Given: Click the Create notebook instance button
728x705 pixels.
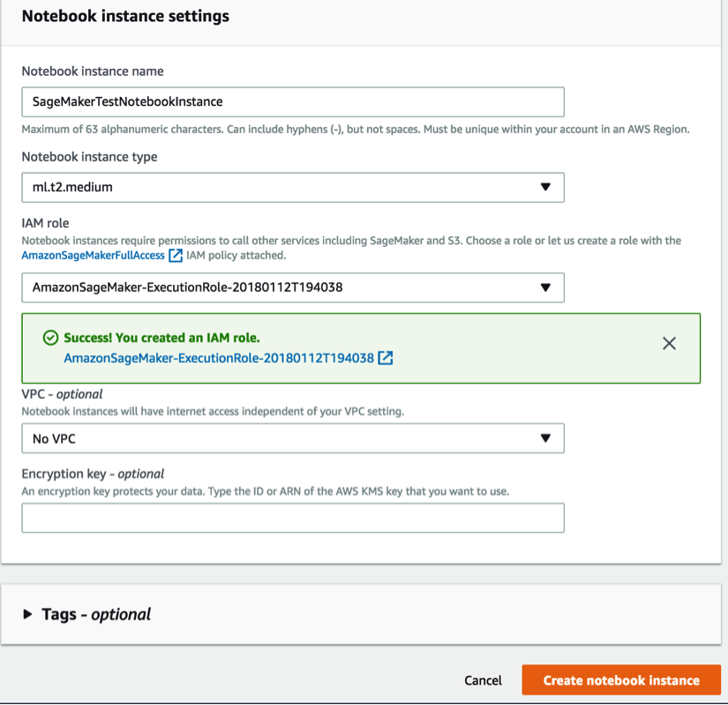Looking at the screenshot, I should click(621, 680).
